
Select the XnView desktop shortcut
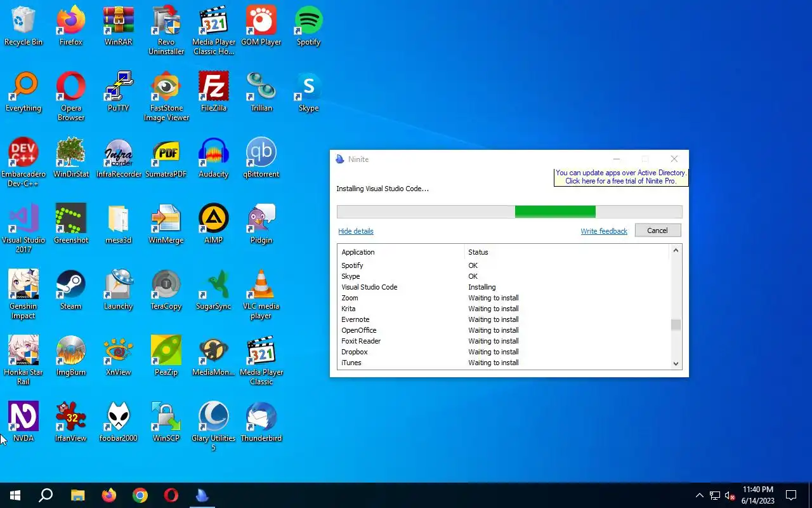coord(119,357)
